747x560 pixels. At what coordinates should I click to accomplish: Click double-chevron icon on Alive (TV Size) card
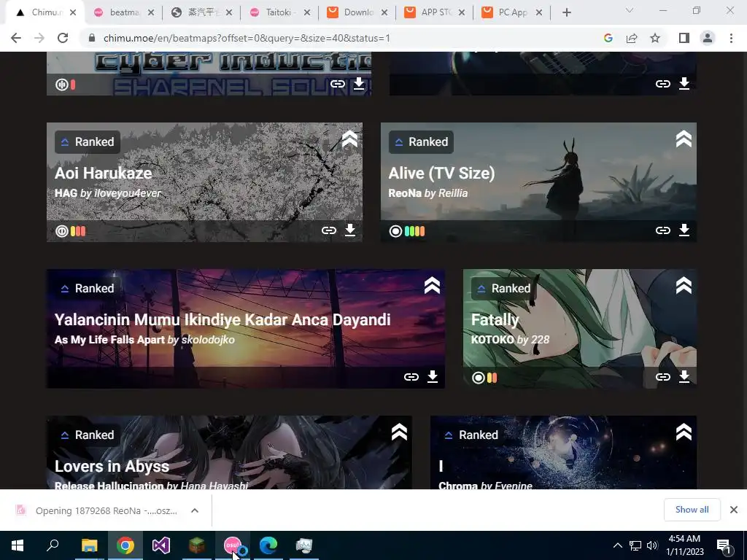coord(684,139)
